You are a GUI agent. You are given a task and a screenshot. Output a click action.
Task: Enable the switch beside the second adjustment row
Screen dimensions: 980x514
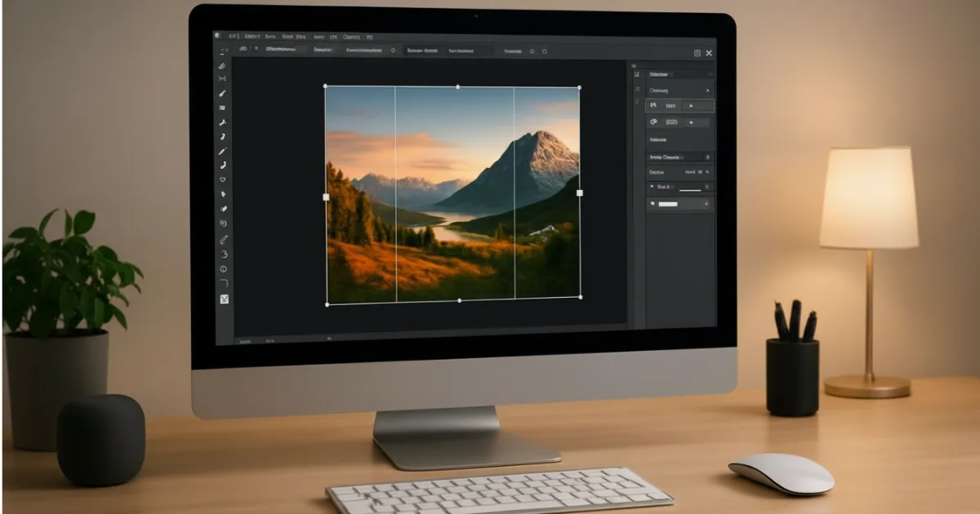691,122
